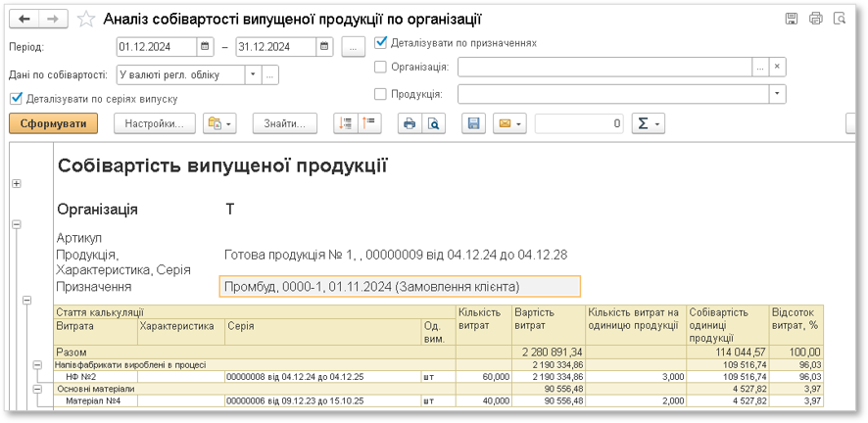Screen dimensions: 868x423
Task: Add report to favorites with star icon
Action: [87, 20]
